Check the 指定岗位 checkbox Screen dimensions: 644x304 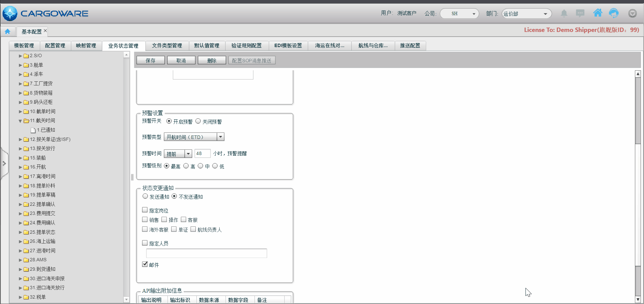click(x=145, y=210)
